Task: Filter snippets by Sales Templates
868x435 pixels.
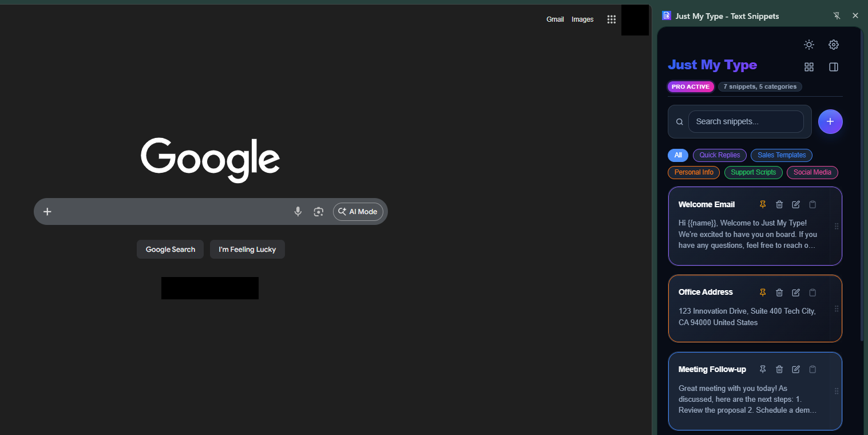Action: tap(781, 155)
